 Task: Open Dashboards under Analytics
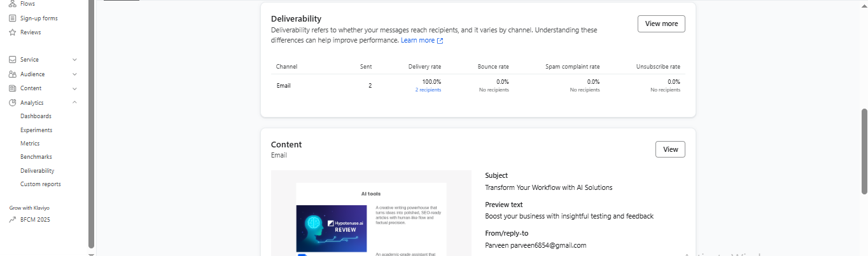(36, 116)
